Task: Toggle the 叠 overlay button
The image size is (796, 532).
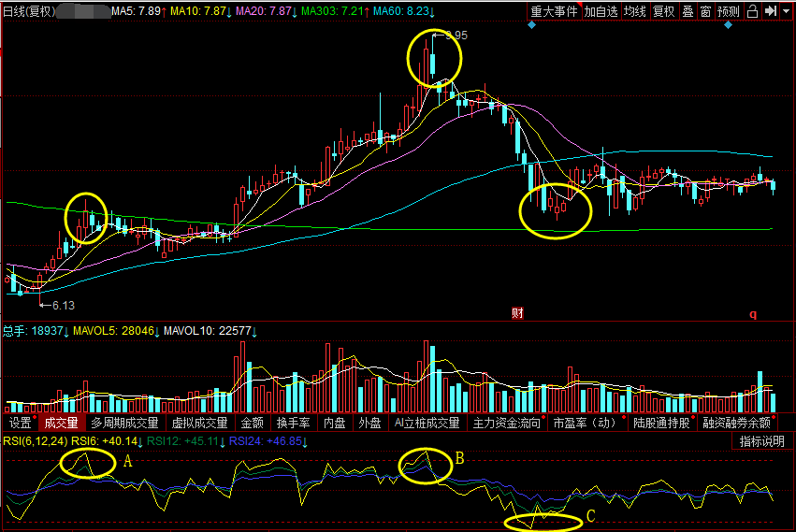Action: [x=687, y=12]
